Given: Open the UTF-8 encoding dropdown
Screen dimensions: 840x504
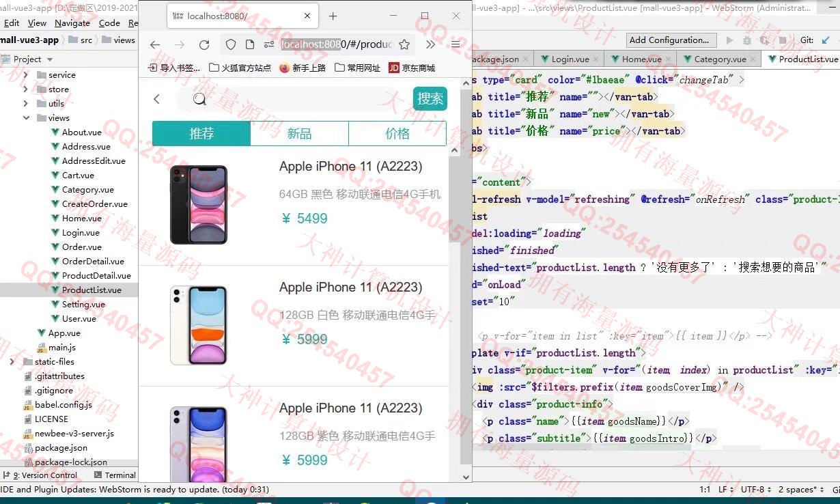Looking at the screenshot, I should click(757, 490).
